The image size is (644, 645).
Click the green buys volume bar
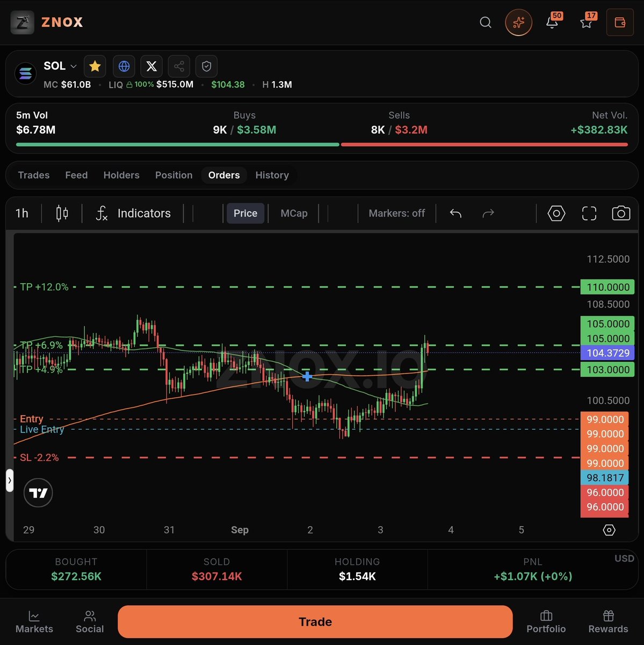pos(178,145)
